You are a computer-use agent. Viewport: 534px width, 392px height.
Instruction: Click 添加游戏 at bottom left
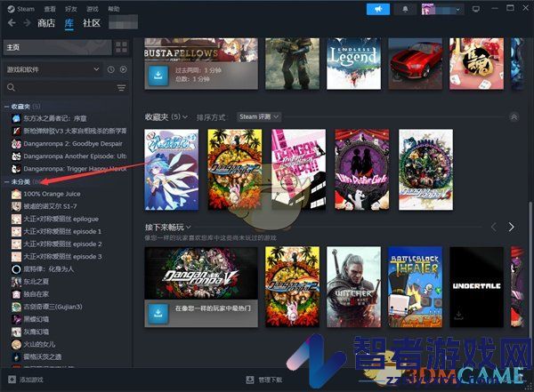pyautogui.click(x=31, y=380)
